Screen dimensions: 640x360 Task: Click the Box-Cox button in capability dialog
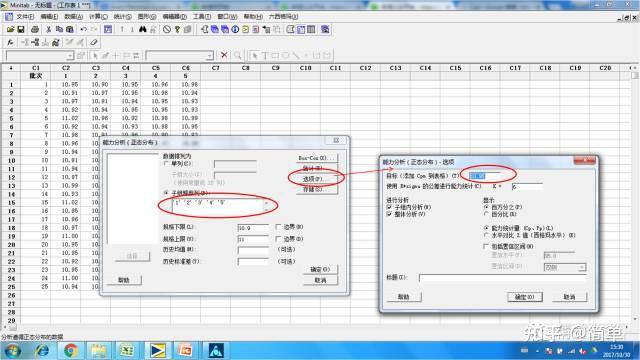(x=318, y=158)
